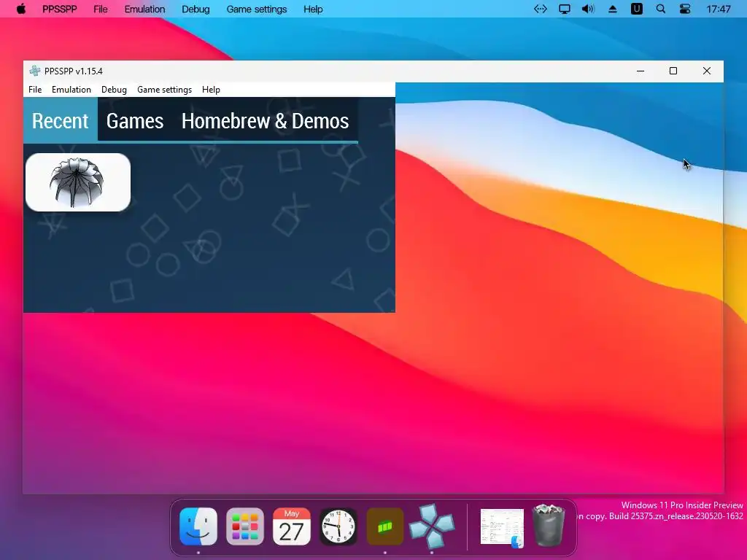Launch the recent game thumbnail
The width and height of the screenshot is (747, 560).
(x=78, y=182)
